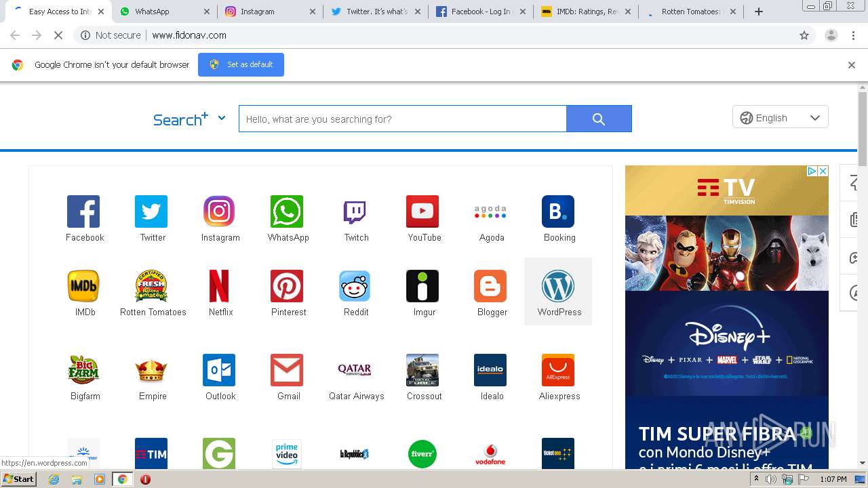
Task: Close the WhatsApp browser tab
Action: click(207, 12)
